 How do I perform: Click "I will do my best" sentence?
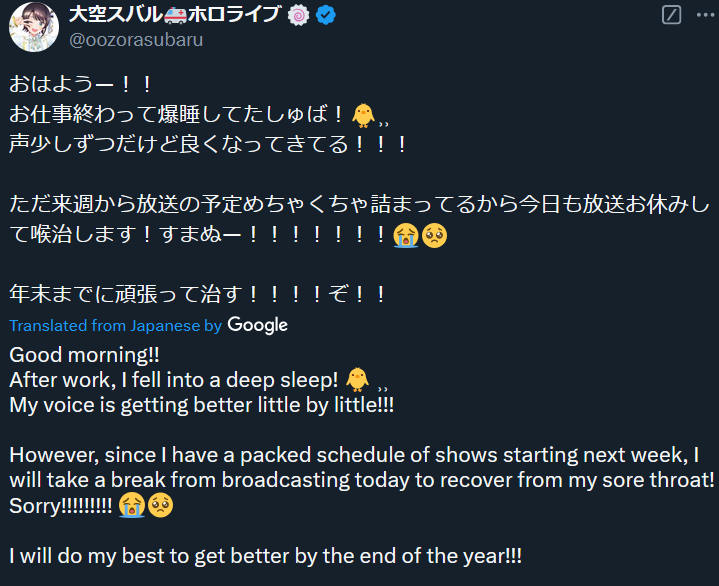265,556
